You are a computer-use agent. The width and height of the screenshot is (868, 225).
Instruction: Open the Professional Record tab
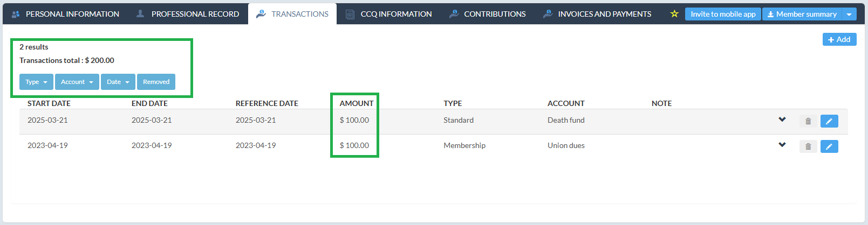pyautogui.click(x=188, y=14)
